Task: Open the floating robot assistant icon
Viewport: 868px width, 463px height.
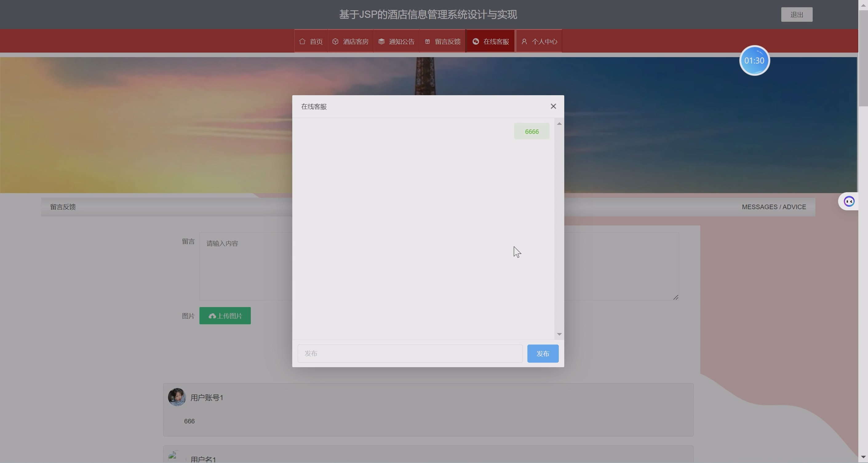Action: pos(849,202)
